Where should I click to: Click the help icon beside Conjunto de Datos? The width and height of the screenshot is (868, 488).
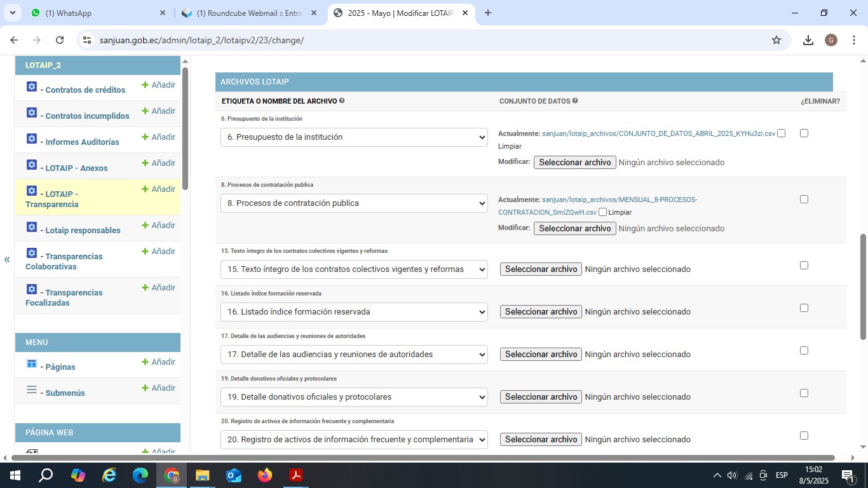click(575, 101)
